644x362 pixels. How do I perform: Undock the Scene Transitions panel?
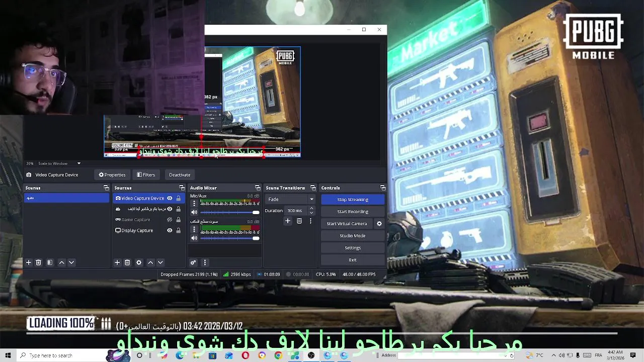coord(313,188)
